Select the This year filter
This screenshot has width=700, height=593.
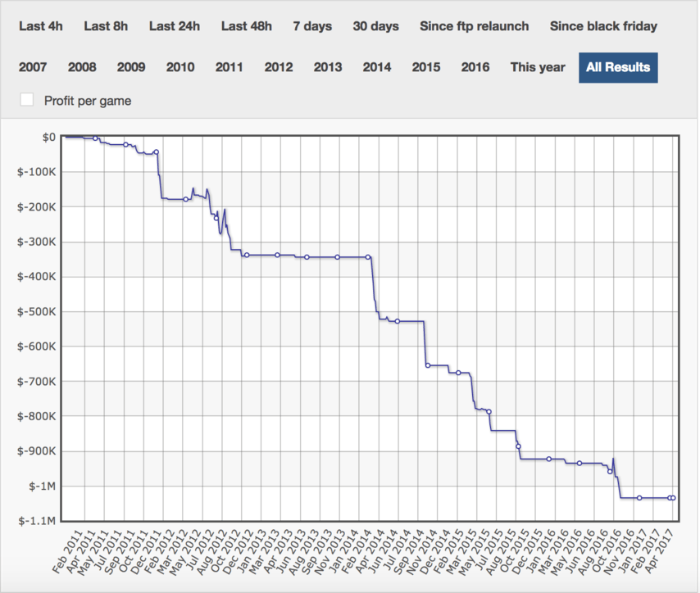538,67
